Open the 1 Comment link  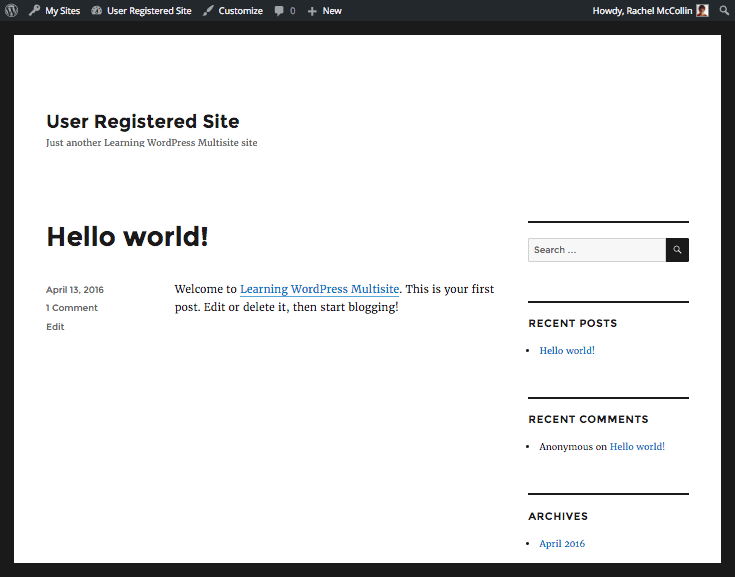tap(72, 308)
